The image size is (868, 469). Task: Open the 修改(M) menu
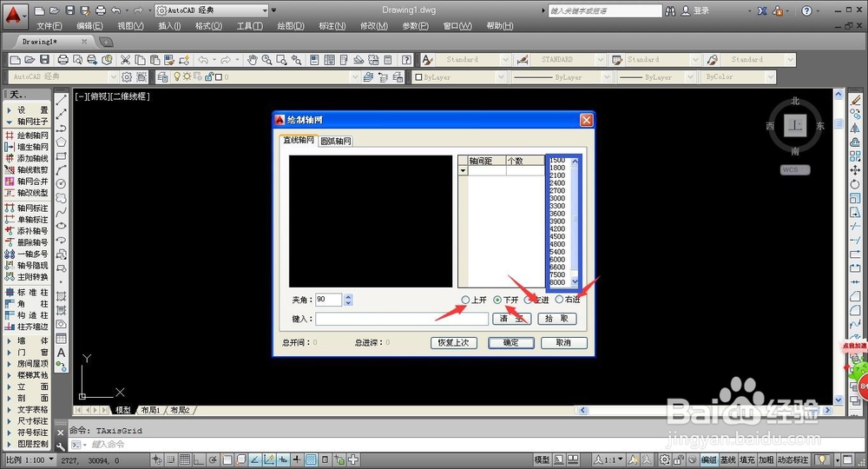click(x=373, y=26)
